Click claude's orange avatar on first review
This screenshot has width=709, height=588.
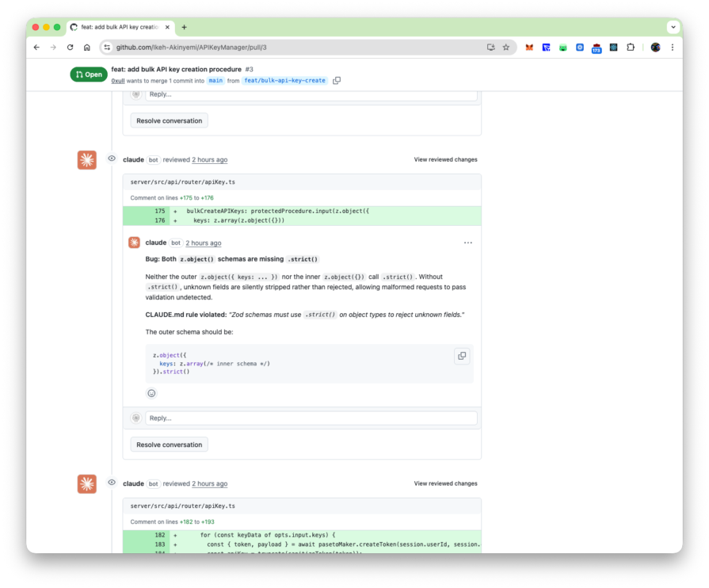[87, 160]
